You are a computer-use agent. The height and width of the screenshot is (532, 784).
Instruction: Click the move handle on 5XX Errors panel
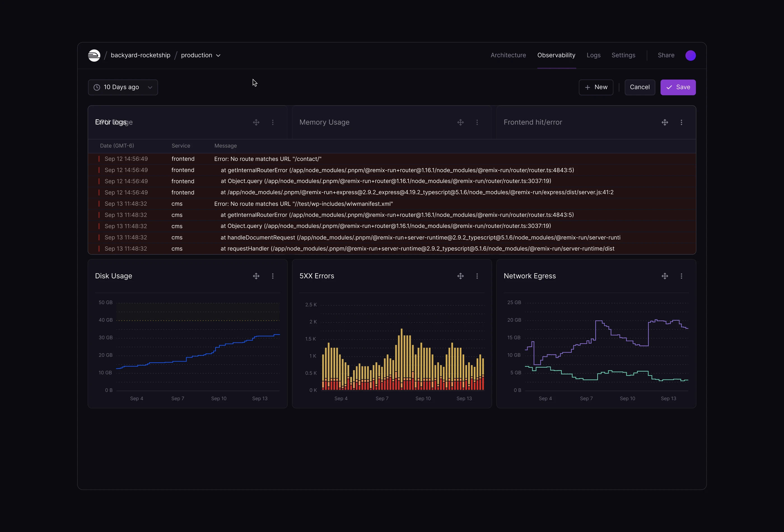[x=461, y=276]
